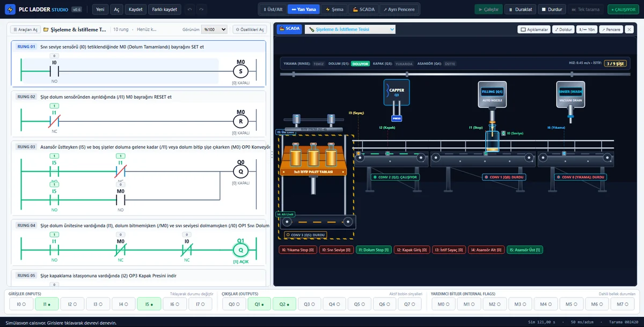Click the 3 / 9 ŞİŞE counter badge
644x327 pixels.
click(x=615, y=63)
